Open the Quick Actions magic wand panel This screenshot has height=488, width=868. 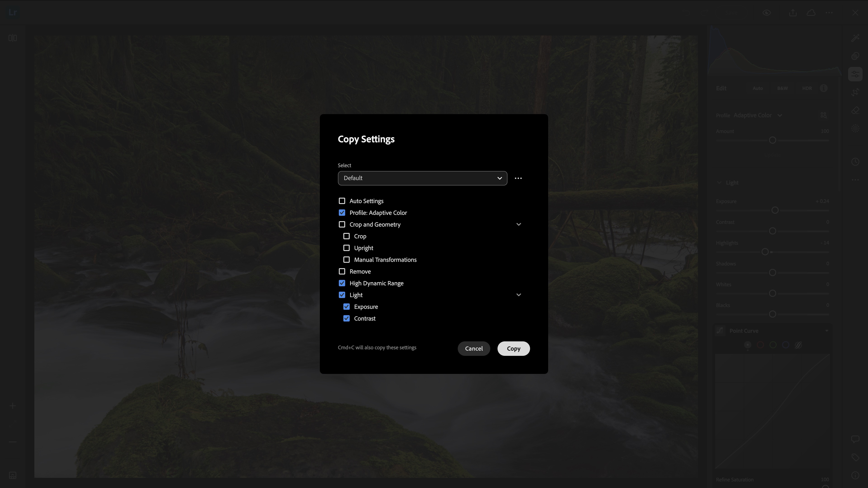coord(855,38)
